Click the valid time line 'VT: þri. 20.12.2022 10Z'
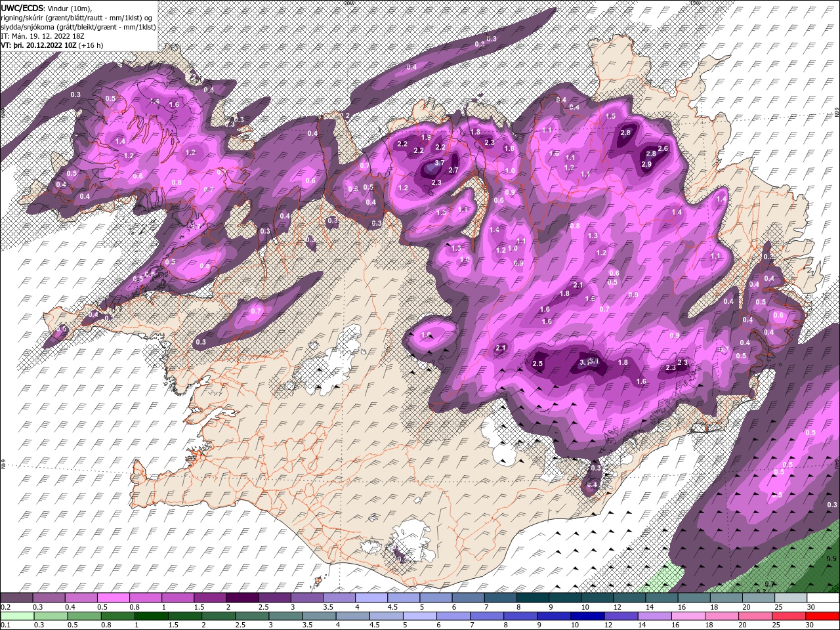 point(39,45)
